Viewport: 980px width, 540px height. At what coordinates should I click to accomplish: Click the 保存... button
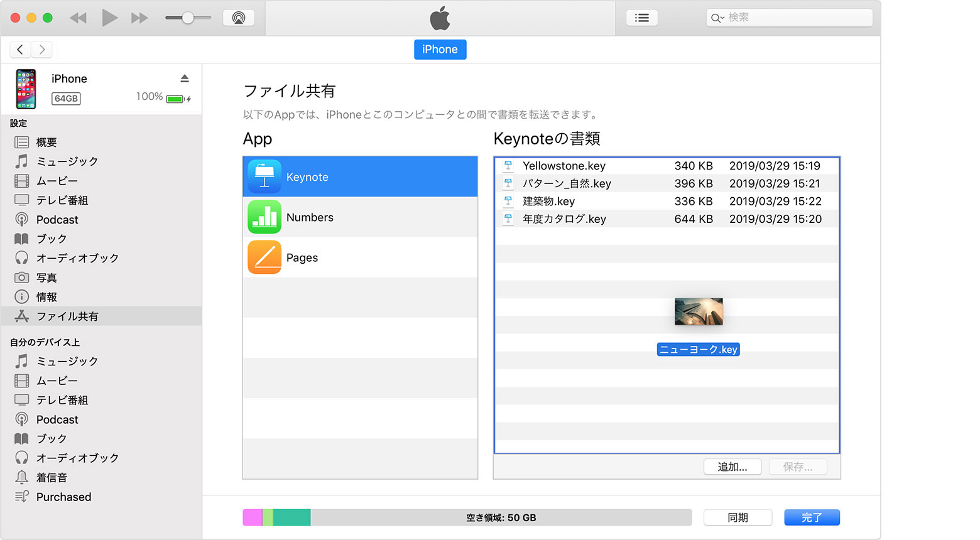[x=798, y=467]
